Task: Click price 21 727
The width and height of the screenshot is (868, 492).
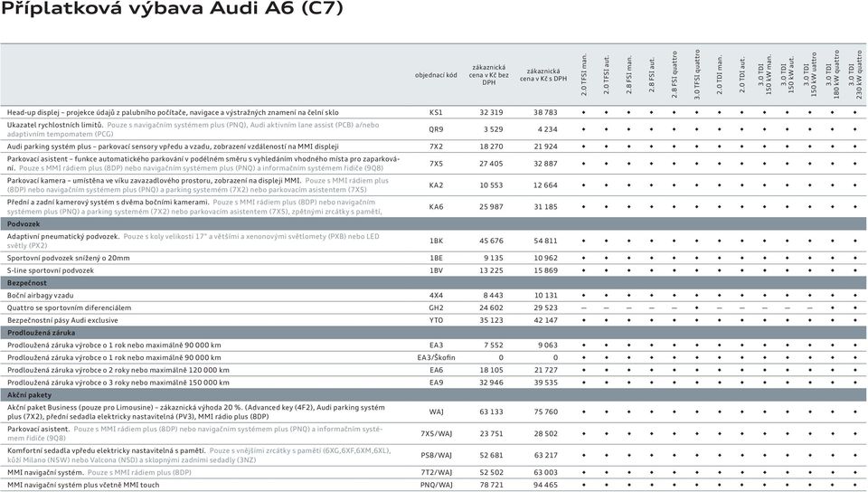Action: (x=545, y=370)
